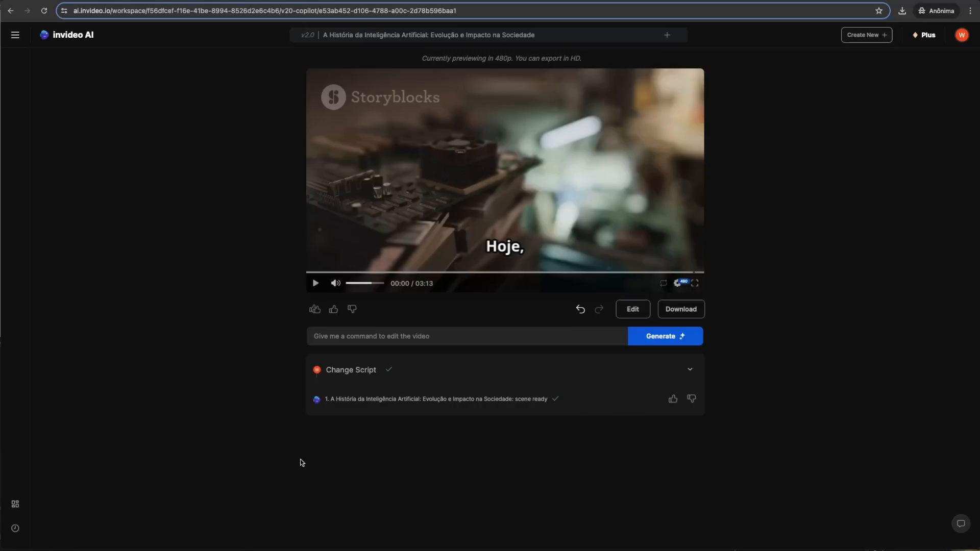
Task: Open the workspace hamburger menu
Action: [x=15, y=35]
